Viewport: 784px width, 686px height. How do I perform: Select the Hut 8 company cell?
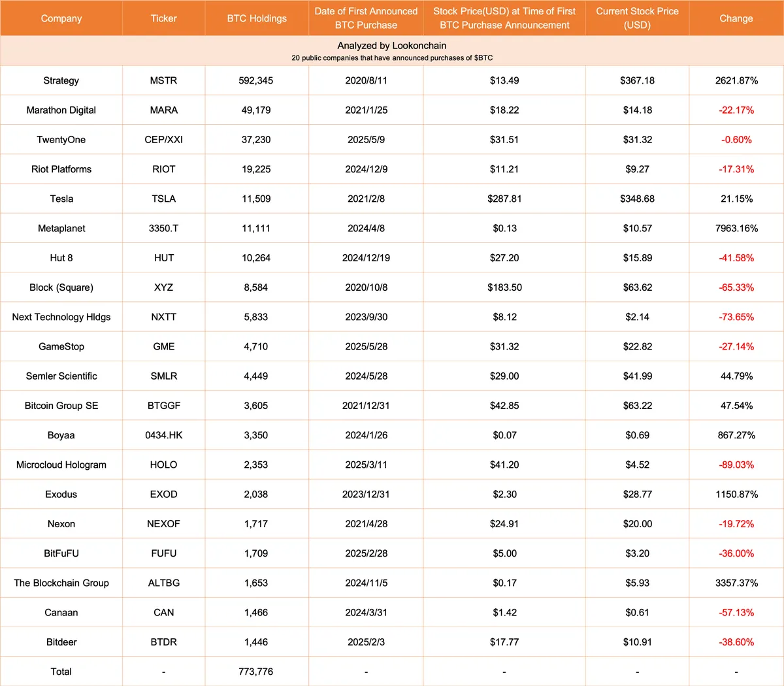click(61, 258)
